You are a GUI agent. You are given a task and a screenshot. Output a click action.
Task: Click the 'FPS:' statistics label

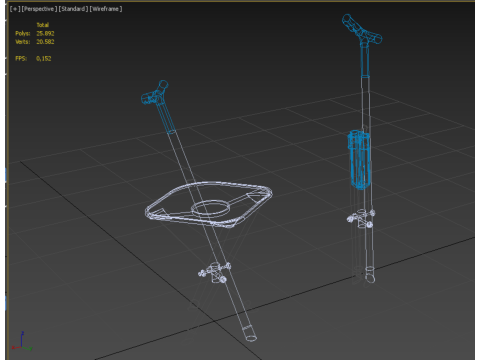[21, 58]
